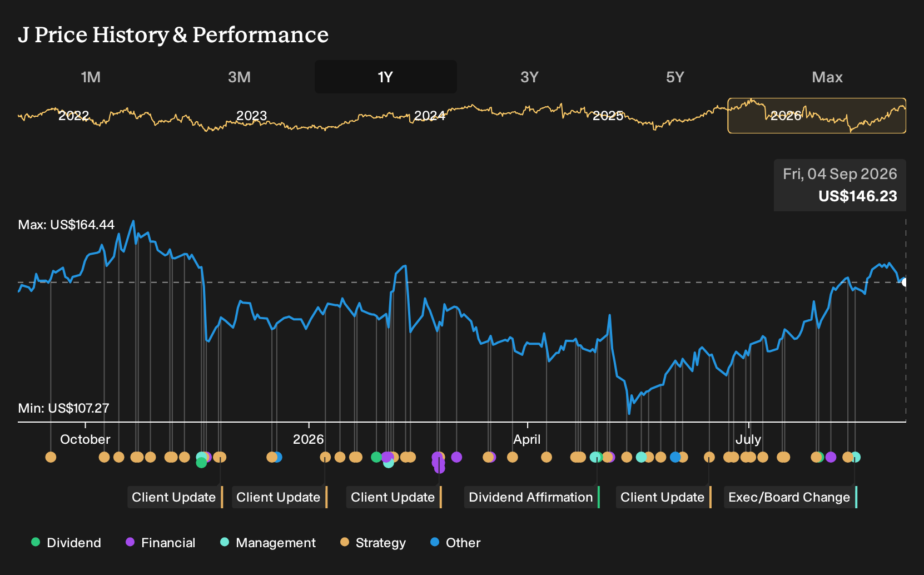Toggle the Other legend filter
This screenshot has height=575, width=924.
(x=455, y=543)
